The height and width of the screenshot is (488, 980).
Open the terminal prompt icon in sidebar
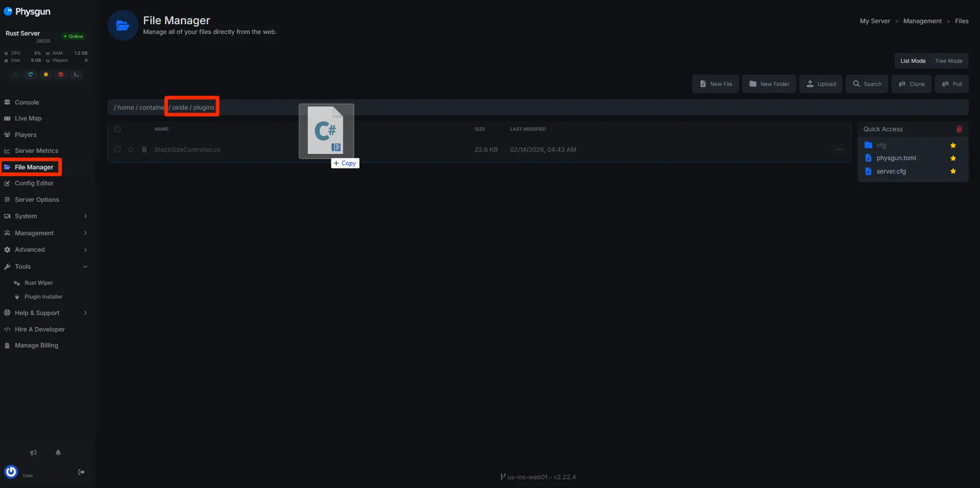click(76, 75)
